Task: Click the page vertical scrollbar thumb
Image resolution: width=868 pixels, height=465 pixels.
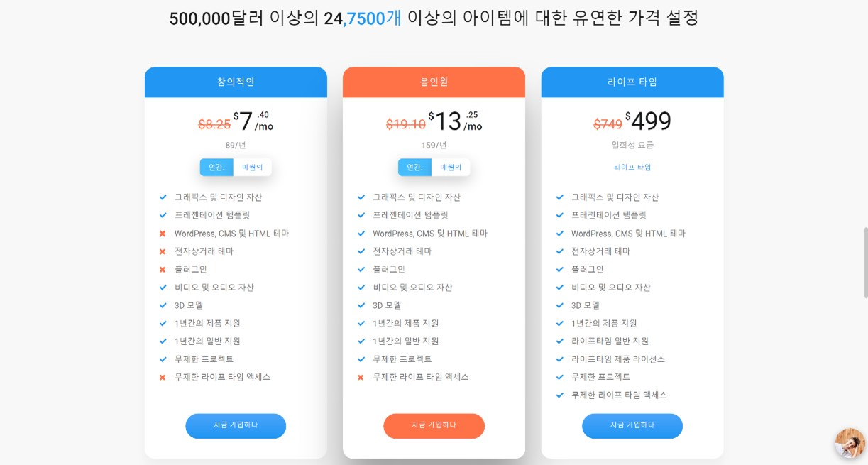Action: (x=865, y=263)
